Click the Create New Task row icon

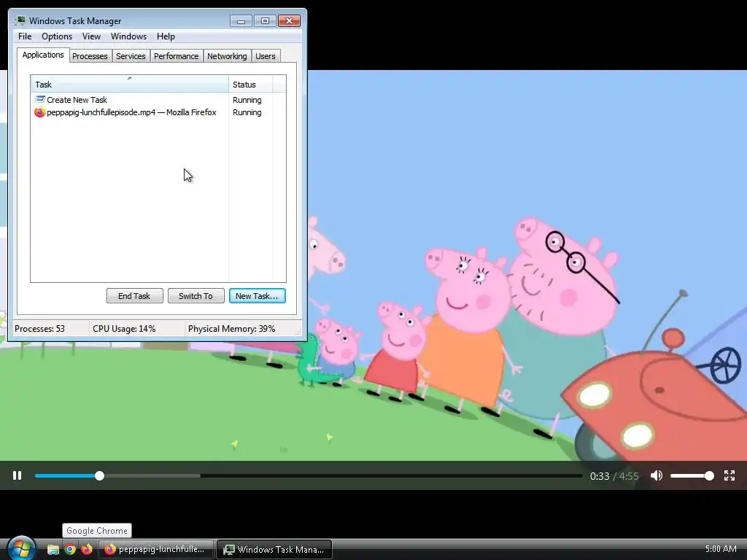coord(39,99)
